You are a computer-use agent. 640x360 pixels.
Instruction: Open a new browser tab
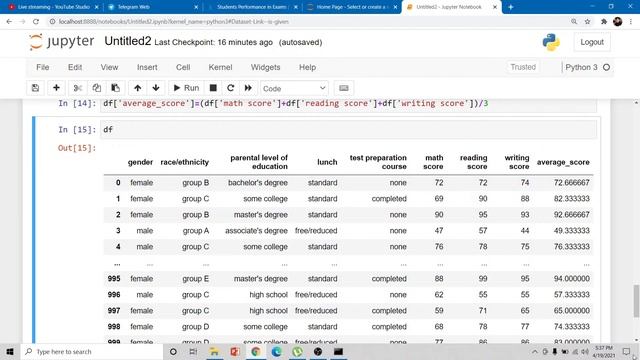(510, 7)
